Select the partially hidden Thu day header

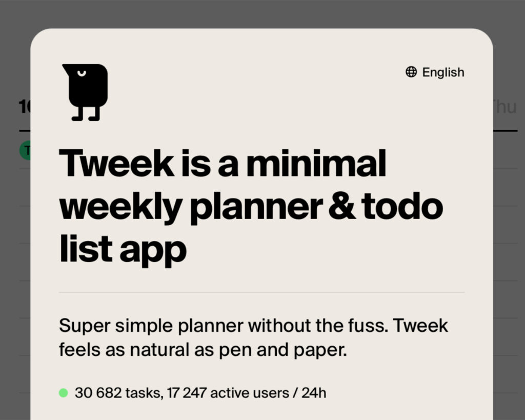click(x=506, y=107)
